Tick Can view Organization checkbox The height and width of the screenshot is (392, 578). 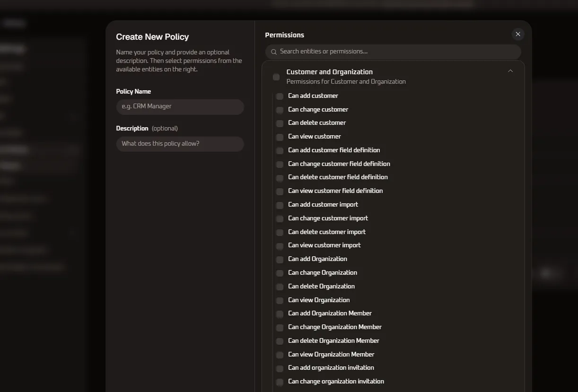point(280,300)
